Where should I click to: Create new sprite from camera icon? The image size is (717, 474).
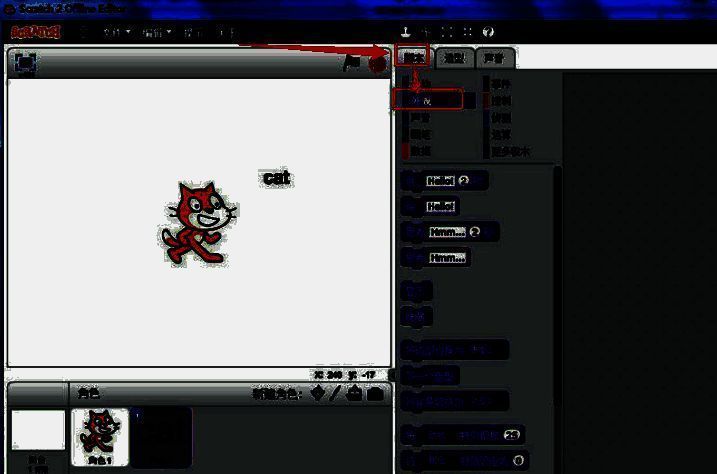tap(375, 394)
